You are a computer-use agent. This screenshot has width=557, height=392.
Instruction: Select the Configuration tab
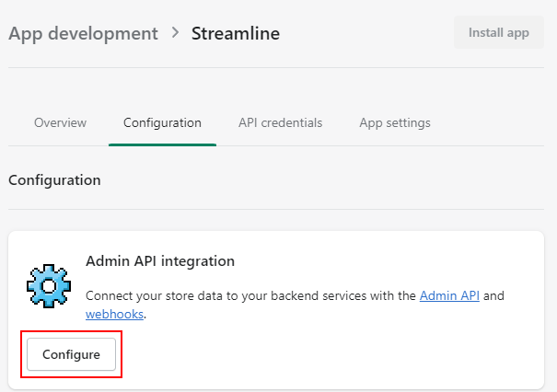(162, 122)
